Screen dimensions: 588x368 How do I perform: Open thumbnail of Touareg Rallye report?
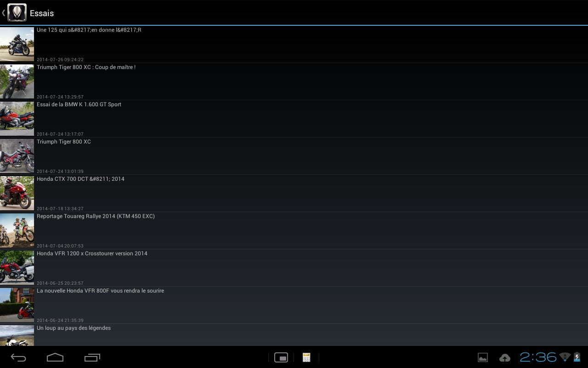coord(17,230)
